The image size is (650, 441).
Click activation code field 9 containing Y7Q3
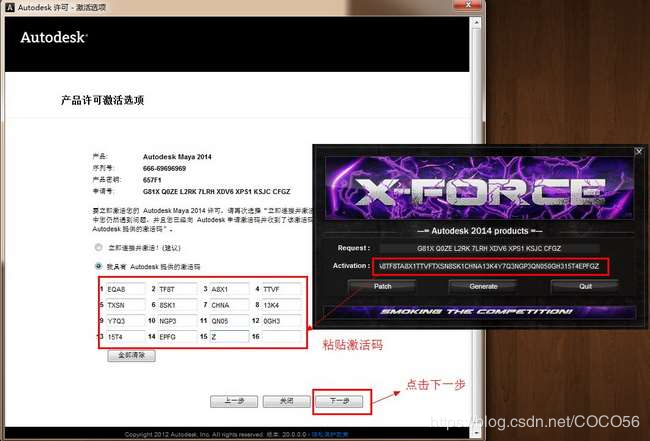126,321
